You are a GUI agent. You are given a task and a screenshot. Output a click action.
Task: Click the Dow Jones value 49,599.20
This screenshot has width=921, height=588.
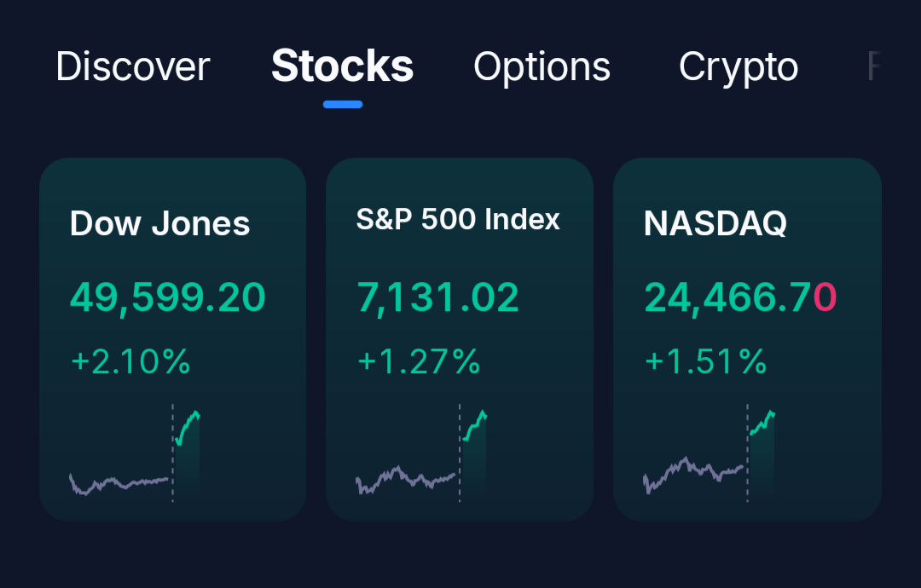[x=167, y=297]
